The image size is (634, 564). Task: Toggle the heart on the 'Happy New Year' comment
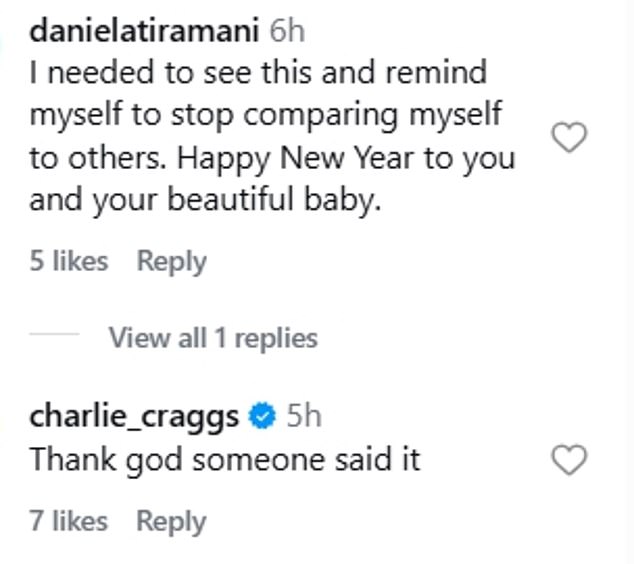coord(570,138)
